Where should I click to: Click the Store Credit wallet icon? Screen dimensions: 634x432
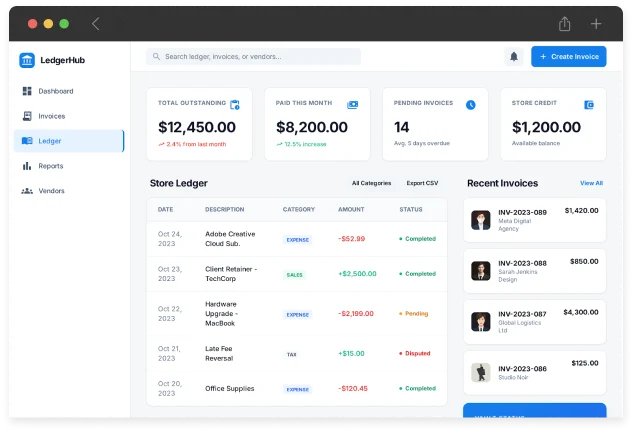[589, 105]
